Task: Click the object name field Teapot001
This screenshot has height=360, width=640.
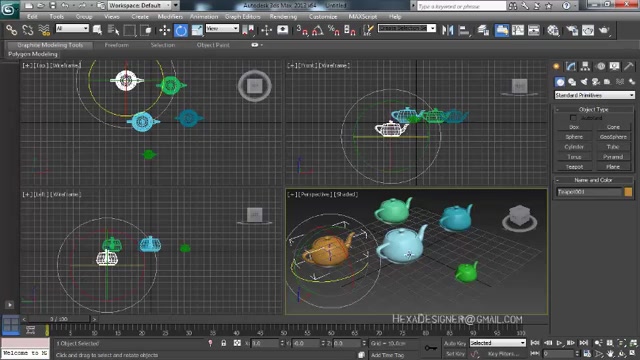Action: point(589,191)
